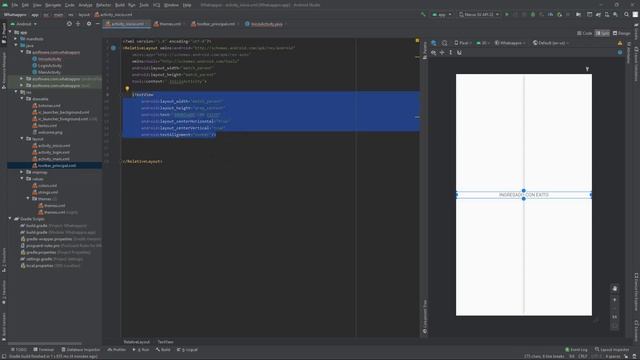Open Project panel settings gear icon
This screenshot has height=360, width=640.
[x=89, y=24]
